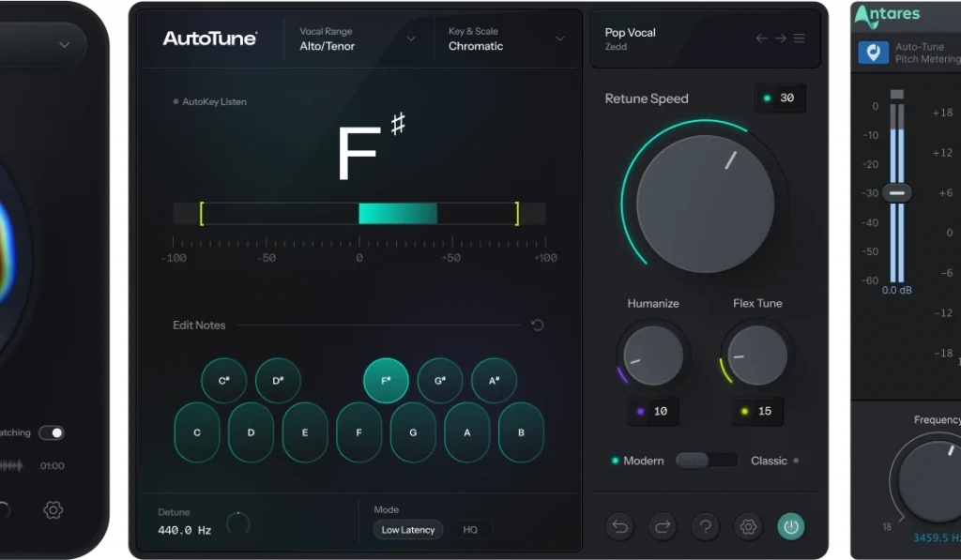Image resolution: width=961 pixels, height=560 pixels.
Task: Open AutoTune settings gear button
Action: tap(748, 526)
